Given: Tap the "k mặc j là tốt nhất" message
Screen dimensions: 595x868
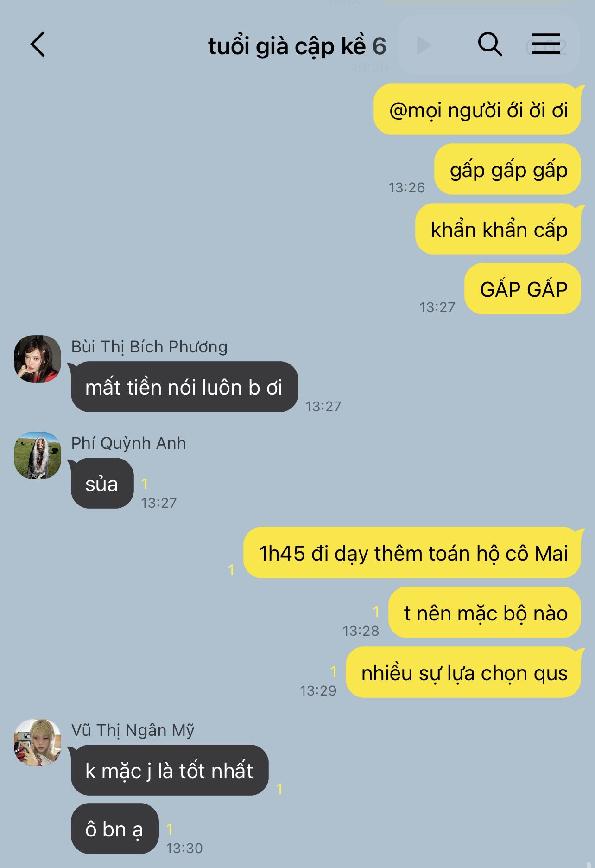Looking at the screenshot, I should [169, 770].
